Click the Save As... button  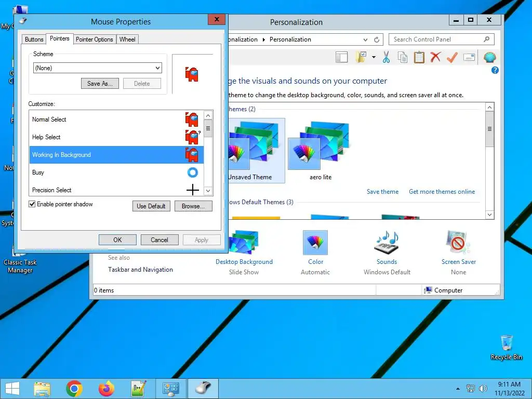click(x=100, y=84)
